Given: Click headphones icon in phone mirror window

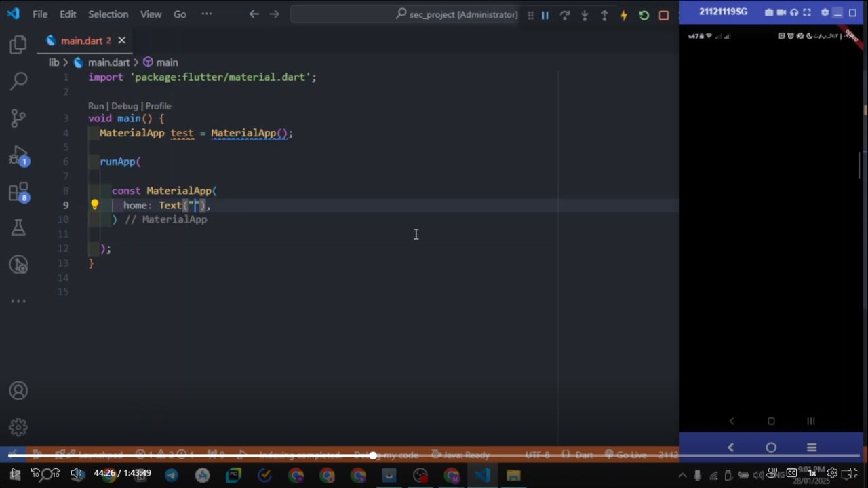Looking at the screenshot, I should [794, 12].
